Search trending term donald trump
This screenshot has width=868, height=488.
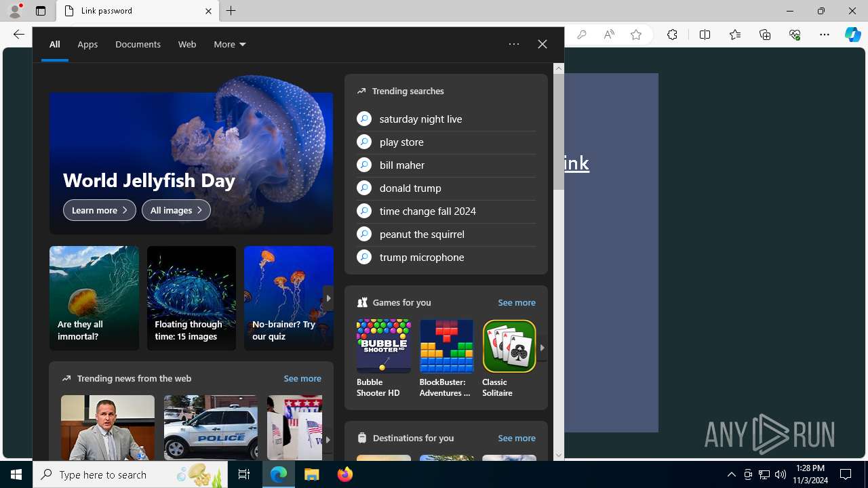coord(446,188)
